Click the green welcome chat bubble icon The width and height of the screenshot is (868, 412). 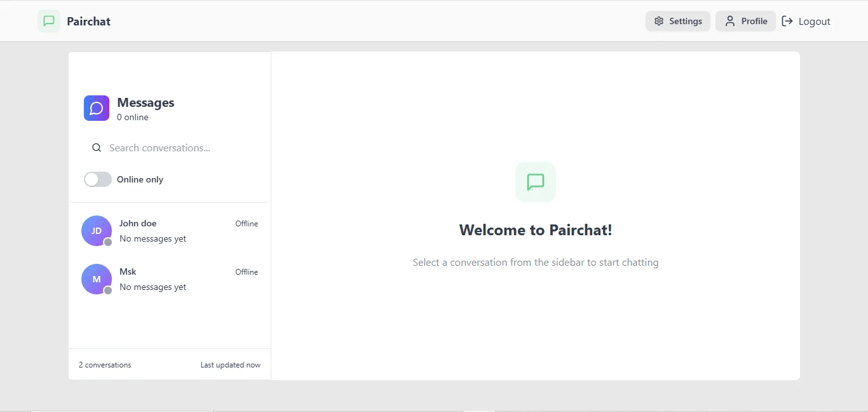(x=535, y=182)
